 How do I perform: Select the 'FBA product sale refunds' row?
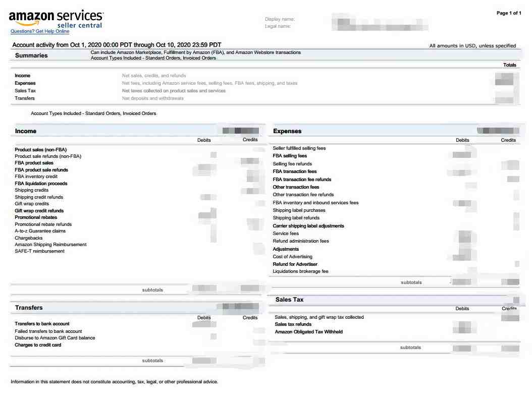[x=41, y=170]
